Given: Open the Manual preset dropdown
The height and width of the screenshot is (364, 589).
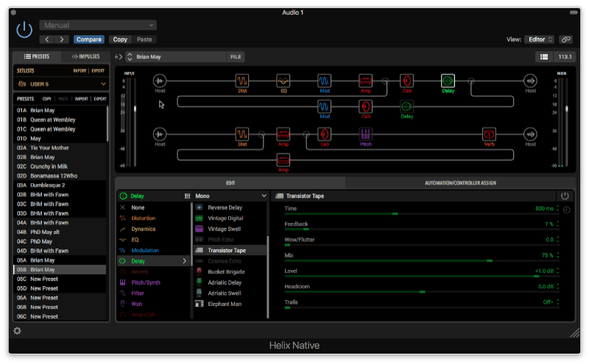Looking at the screenshot, I should 98,25.
